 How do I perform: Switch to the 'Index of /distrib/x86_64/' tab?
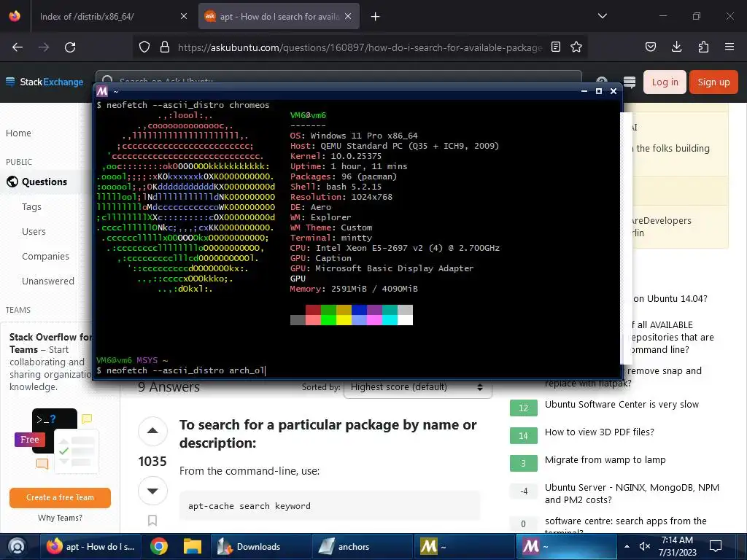pyautogui.click(x=113, y=16)
